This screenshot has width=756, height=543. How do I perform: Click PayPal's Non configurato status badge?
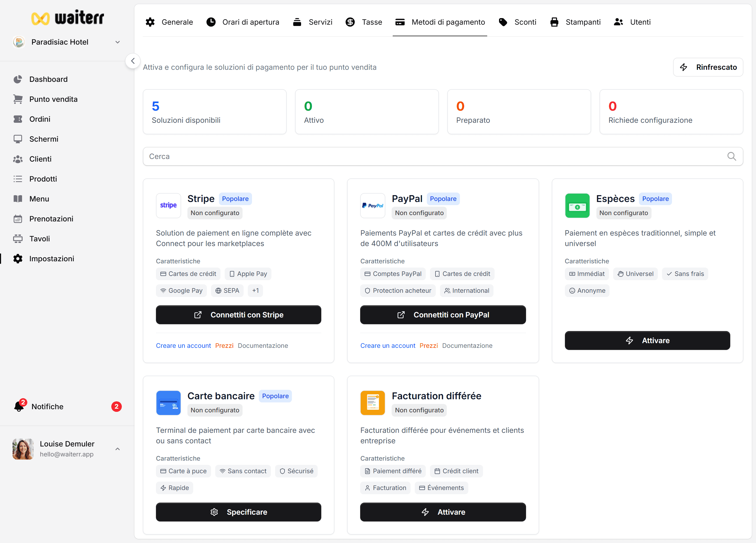pos(419,213)
